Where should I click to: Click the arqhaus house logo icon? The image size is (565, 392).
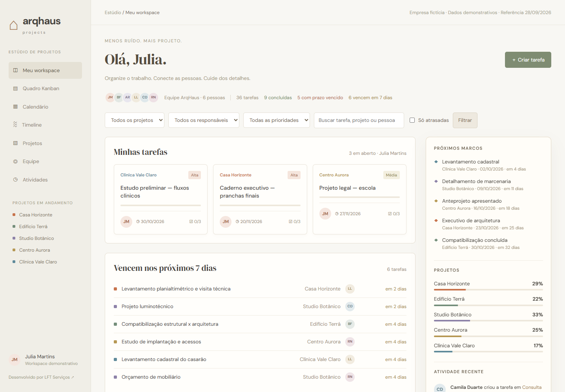pyautogui.click(x=13, y=25)
